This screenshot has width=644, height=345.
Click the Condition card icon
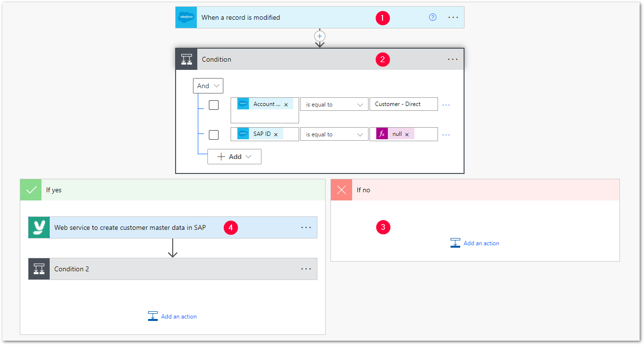(x=187, y=59)
